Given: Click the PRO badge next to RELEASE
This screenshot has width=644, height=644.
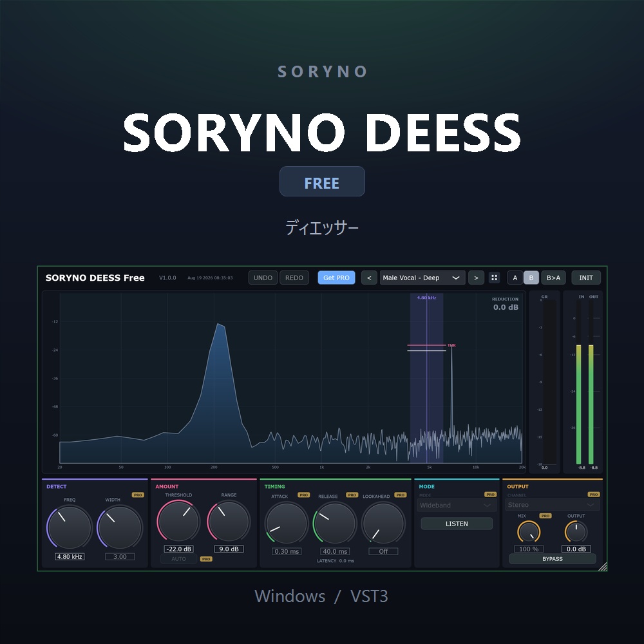Looking at the screenshot, I should coord(352,495).
